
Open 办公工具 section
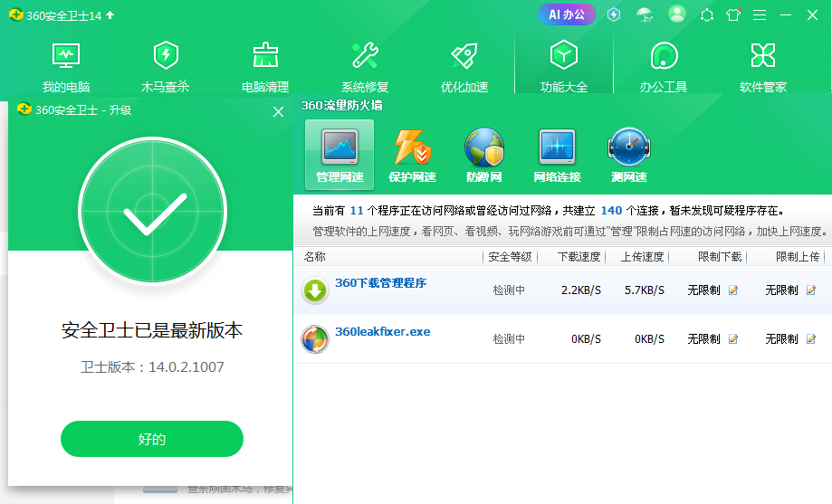pos(664,67)
